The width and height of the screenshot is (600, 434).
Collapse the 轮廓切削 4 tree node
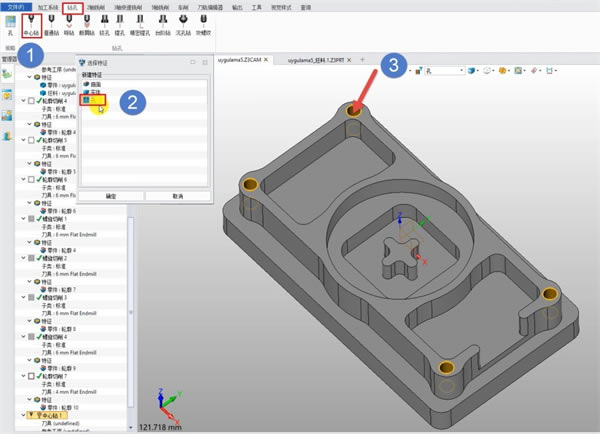(x=23, y=101)
